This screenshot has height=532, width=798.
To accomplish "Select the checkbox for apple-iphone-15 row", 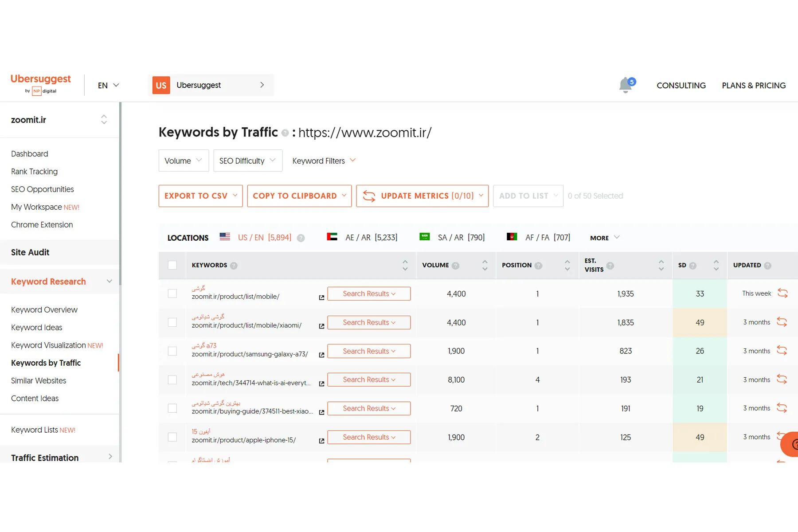I will (x=172, y=437).
